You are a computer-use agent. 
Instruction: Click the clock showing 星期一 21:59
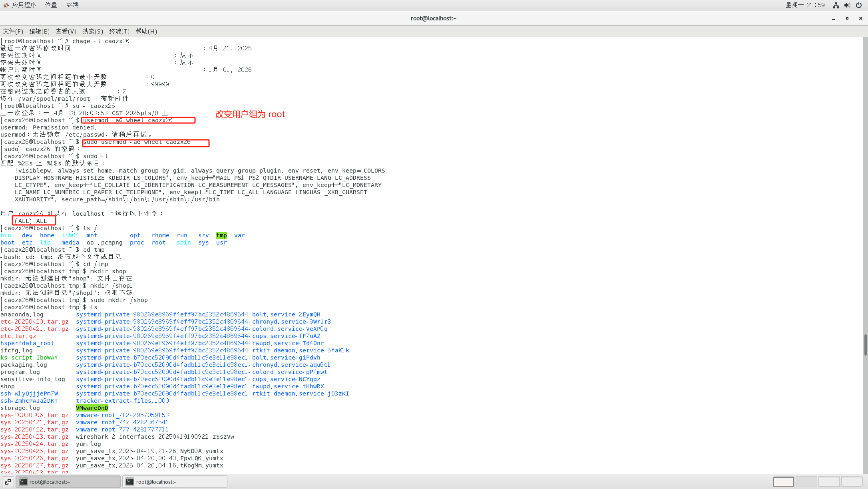tap(805, 5)
